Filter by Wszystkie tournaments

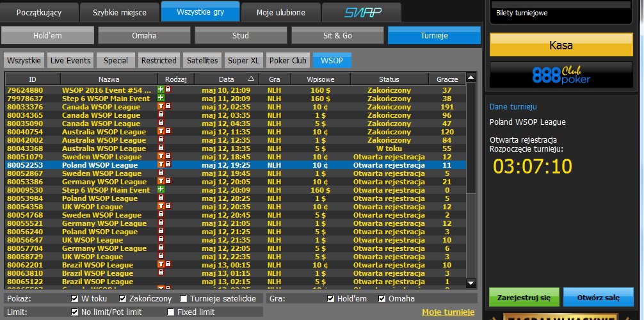pyautogui.click(x=24, y=60)
